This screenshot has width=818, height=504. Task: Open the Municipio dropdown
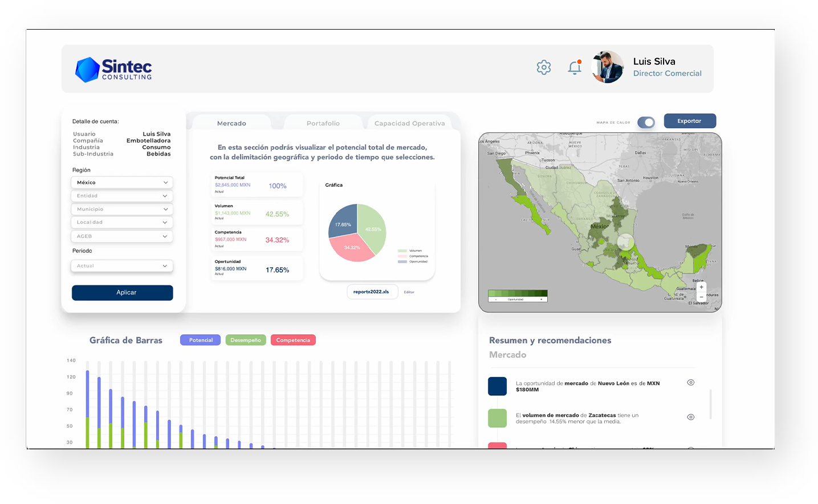point(122,209)
